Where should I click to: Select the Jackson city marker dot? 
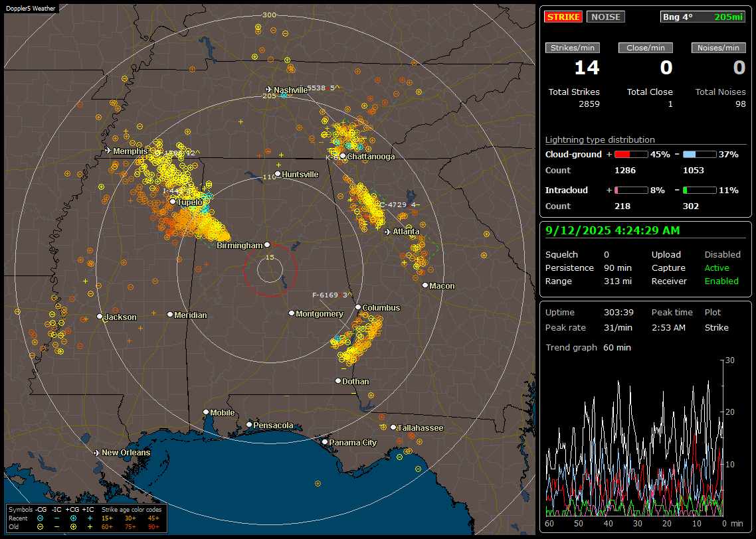point(100,317)
